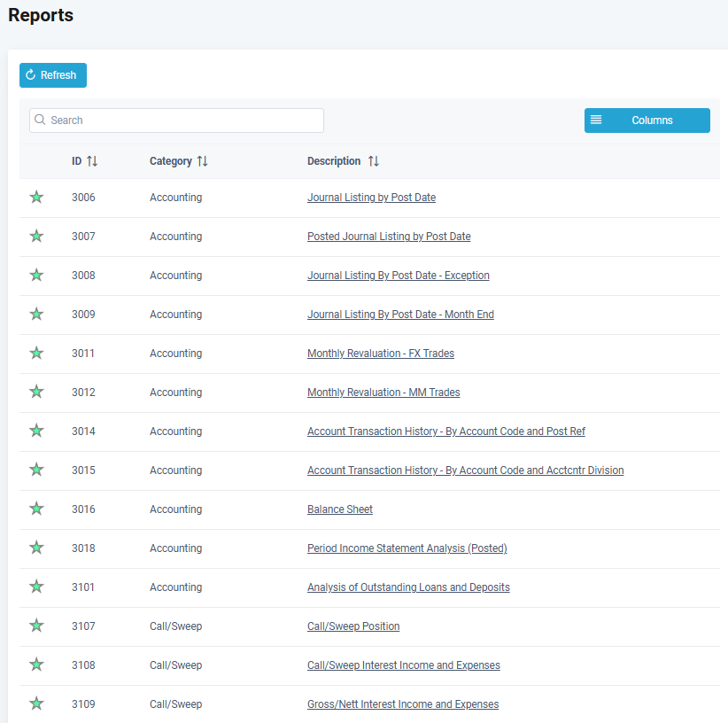Image resolution: width=728 pixels, height=723 pixels.
Task: Open Period Income Statement Analysis (Posted)
Action: 407,548
